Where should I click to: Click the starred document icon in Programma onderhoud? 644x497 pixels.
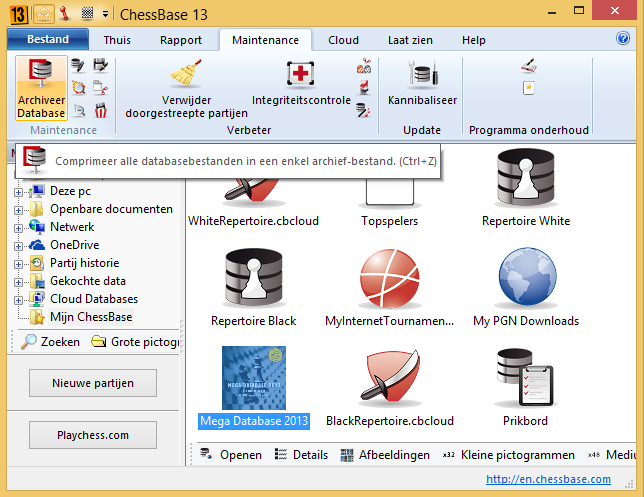(x=529, y=88)
